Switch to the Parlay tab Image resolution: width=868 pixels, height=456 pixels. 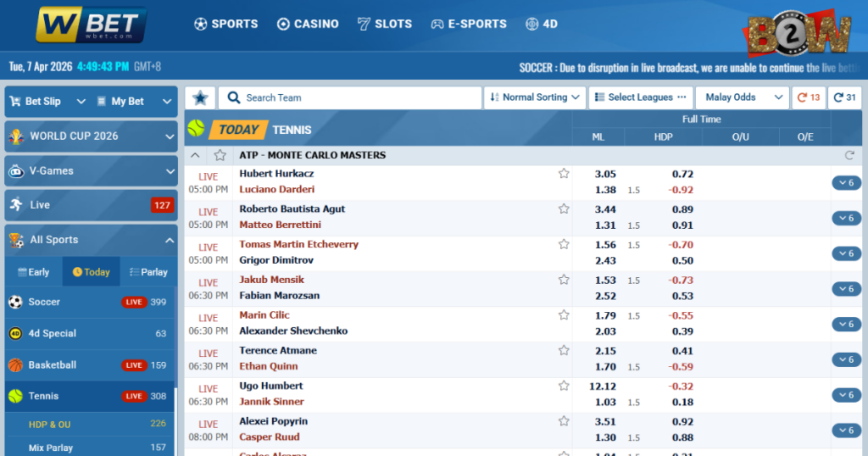tap(148, 272)
